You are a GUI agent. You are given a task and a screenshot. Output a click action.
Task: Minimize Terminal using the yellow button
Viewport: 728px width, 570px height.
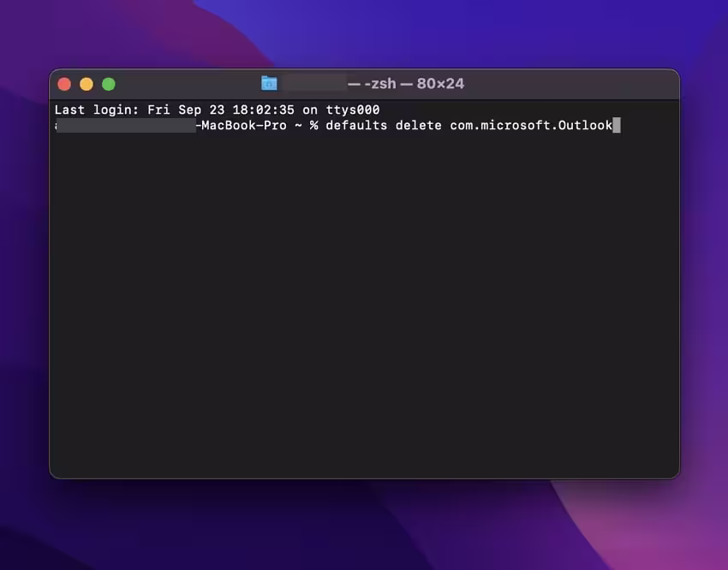tap(87, 84)
